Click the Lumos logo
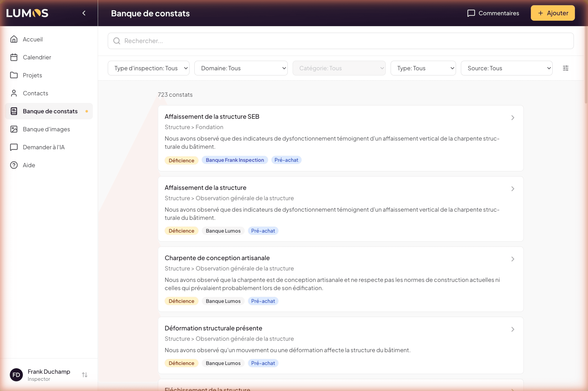 [27, 13]
